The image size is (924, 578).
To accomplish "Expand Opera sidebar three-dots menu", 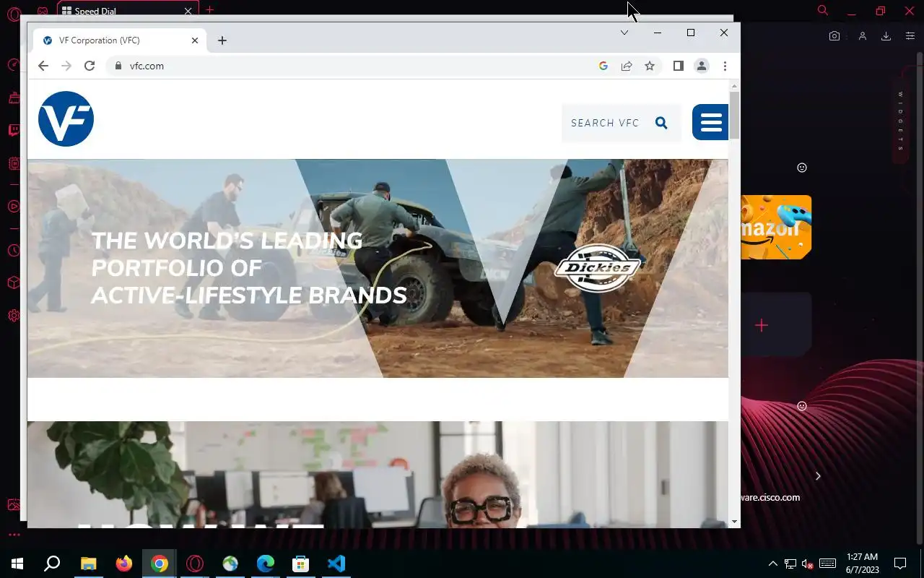I will coord(14,535).
